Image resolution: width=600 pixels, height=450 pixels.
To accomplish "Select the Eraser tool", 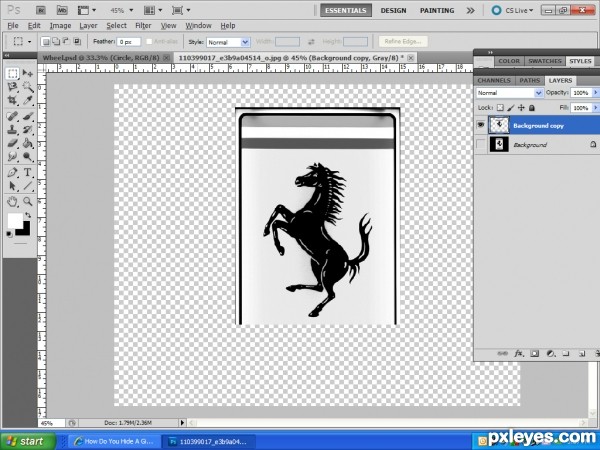I will pos(12,143).
